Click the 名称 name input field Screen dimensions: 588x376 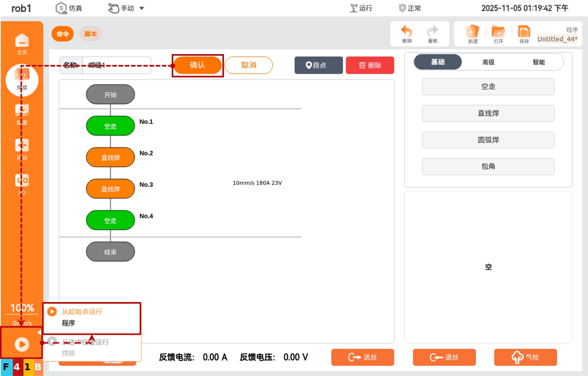click(x=116, y=65)
